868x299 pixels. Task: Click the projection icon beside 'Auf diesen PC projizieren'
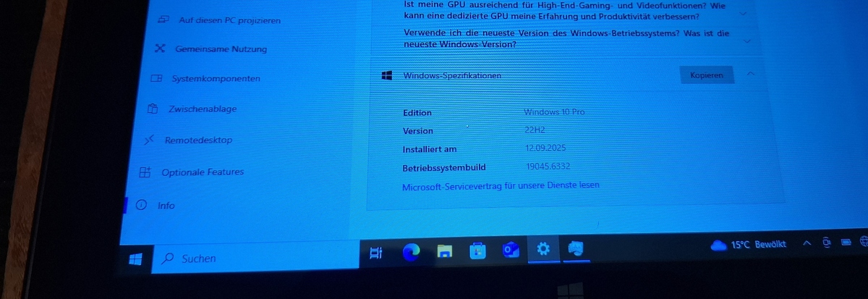coord(163,20)
